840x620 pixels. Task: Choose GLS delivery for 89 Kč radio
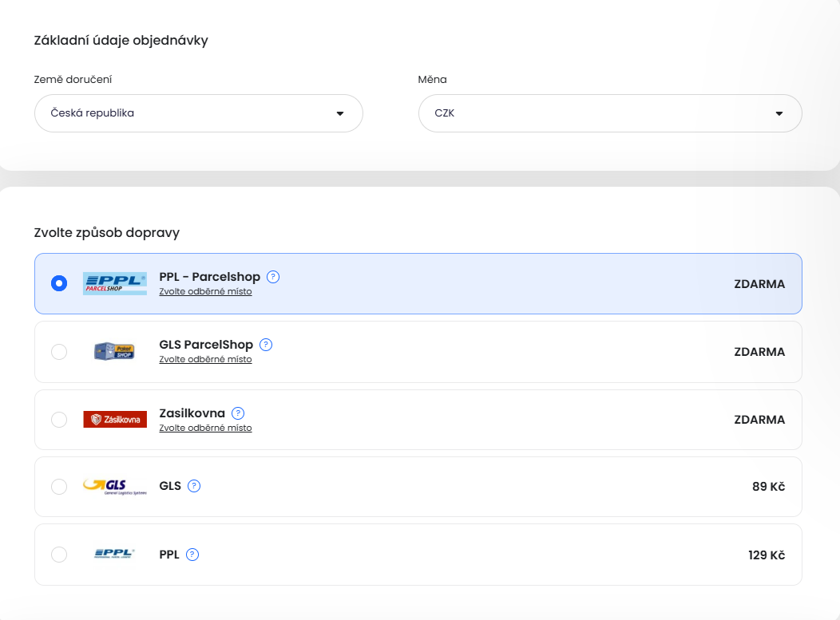click(x=59, y=487)
